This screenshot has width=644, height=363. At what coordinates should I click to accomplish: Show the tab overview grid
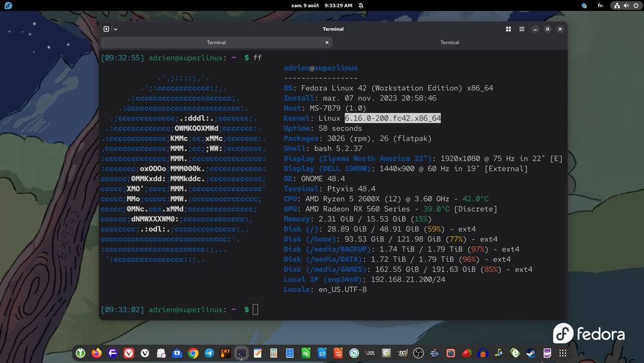click(509, 29)
